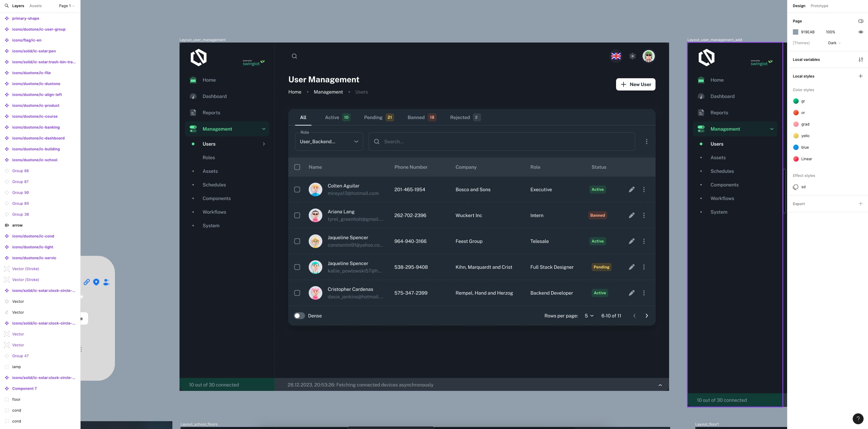
Task: Add a new local style plus icon
Action: pos(860,76)
